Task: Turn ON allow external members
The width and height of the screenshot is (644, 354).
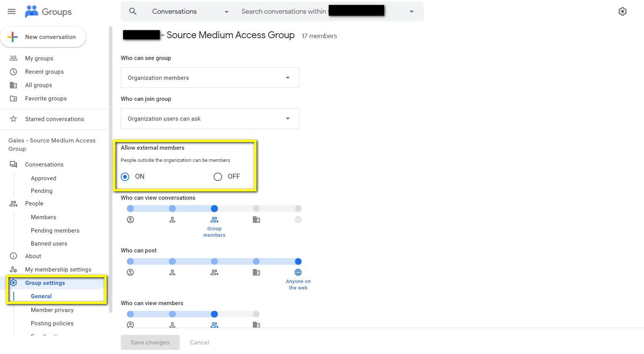Action: (125, 176)
